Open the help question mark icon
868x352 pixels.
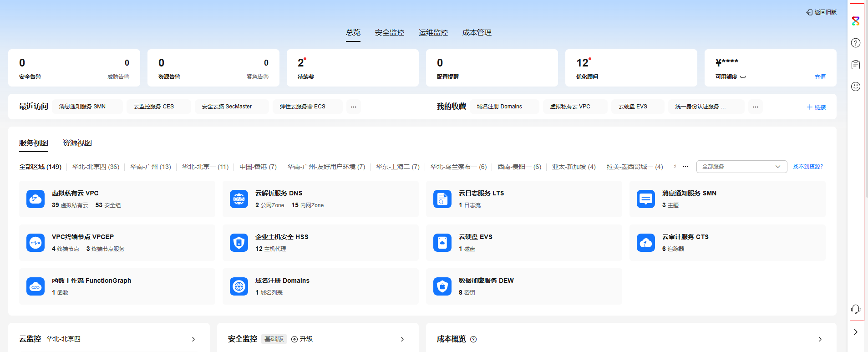[x=856, y=43]
